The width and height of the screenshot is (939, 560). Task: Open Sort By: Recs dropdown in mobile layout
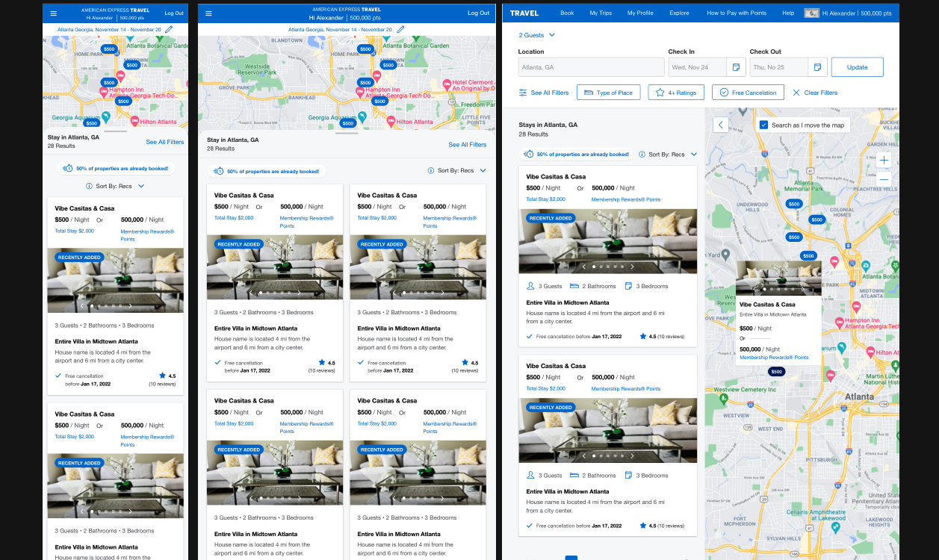(120, 186)
